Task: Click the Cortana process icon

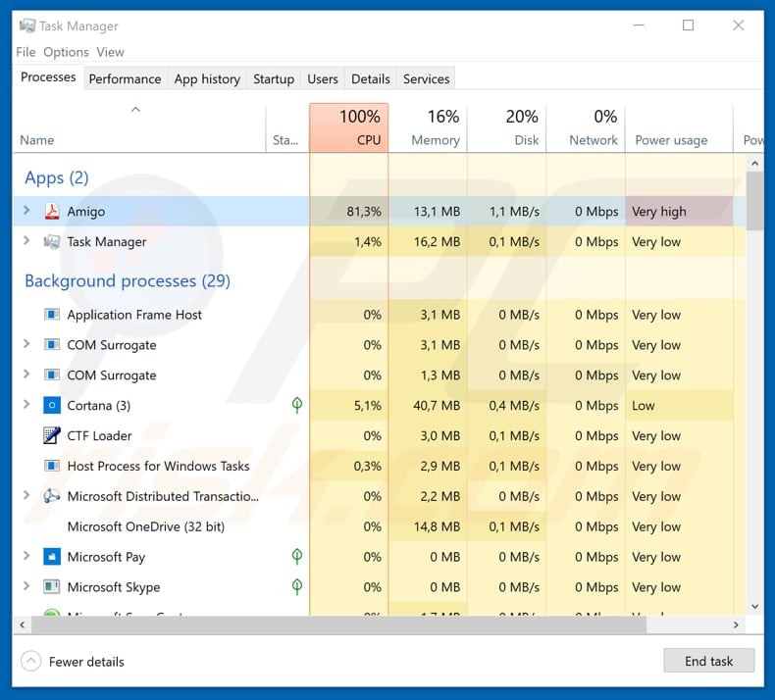Action: (x=52, y=405)
